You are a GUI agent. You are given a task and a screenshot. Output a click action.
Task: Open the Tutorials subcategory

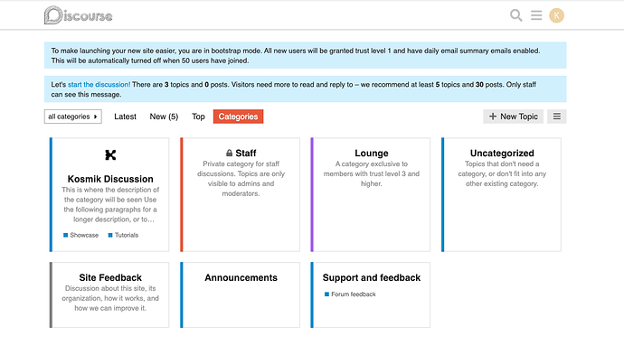pyautogui.click(x=127, y=235)
